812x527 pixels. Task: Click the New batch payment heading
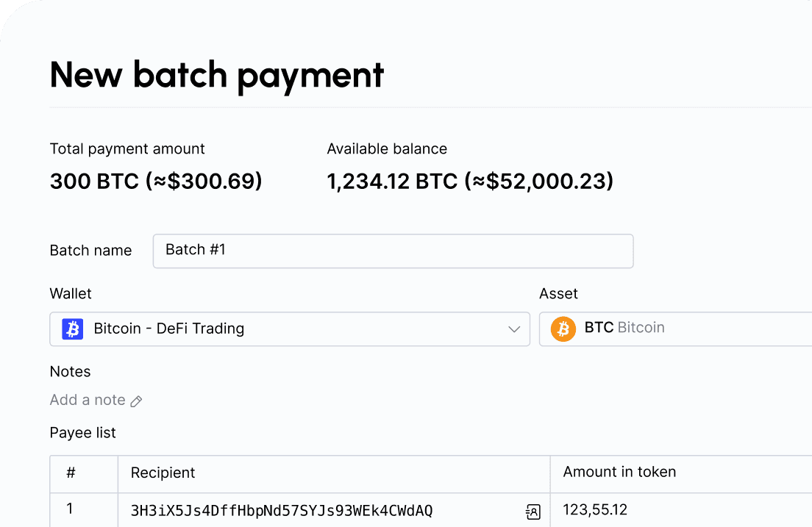[x=216, y=76]
